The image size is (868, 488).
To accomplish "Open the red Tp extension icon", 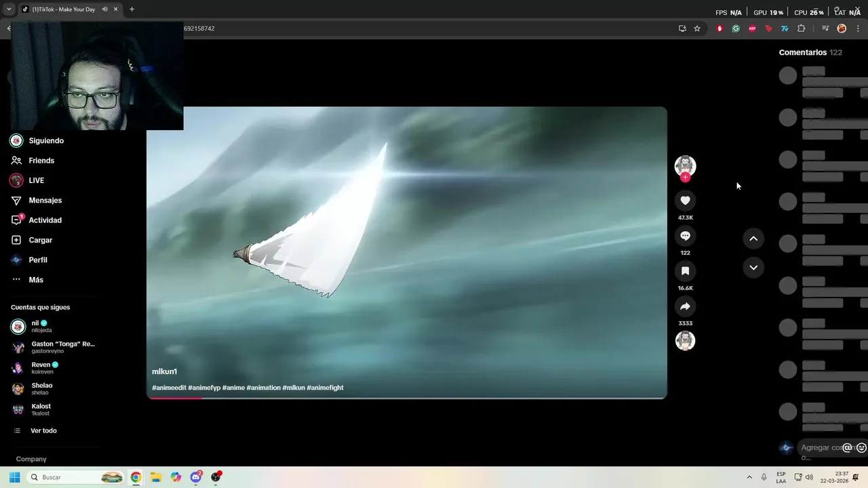I will click(768, 28).
